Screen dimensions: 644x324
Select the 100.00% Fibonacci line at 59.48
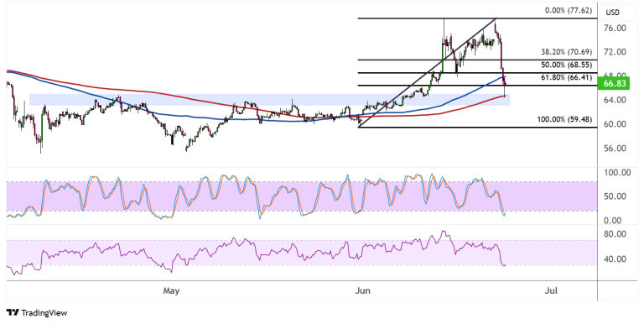click(x=477, y=128)
